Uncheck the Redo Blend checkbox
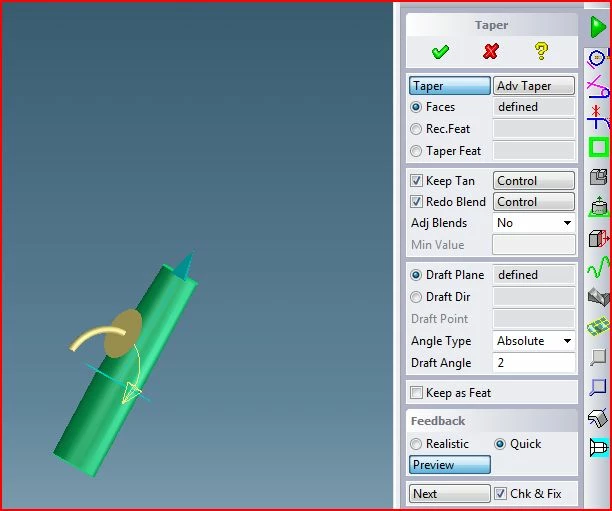 pos(416,202)
